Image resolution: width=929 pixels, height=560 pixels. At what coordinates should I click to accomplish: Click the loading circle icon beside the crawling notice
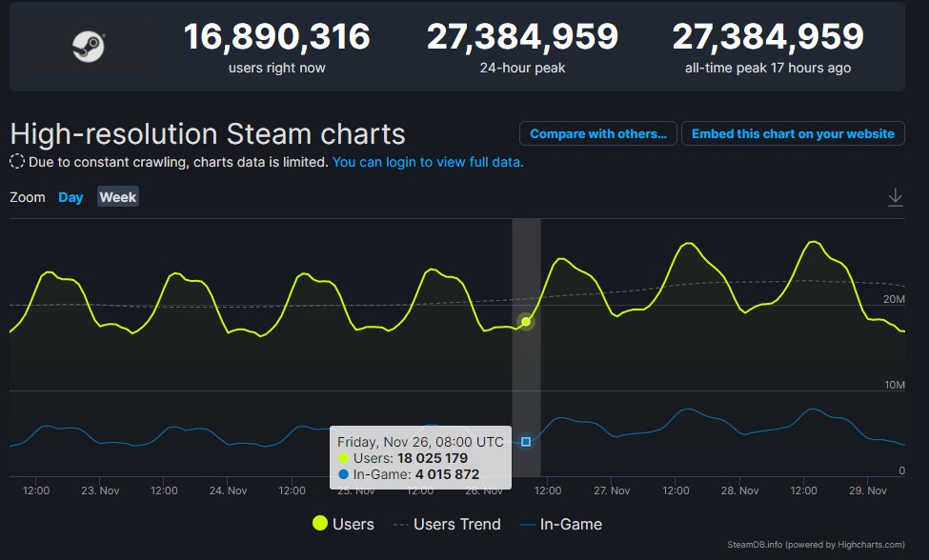pos(17,162)
